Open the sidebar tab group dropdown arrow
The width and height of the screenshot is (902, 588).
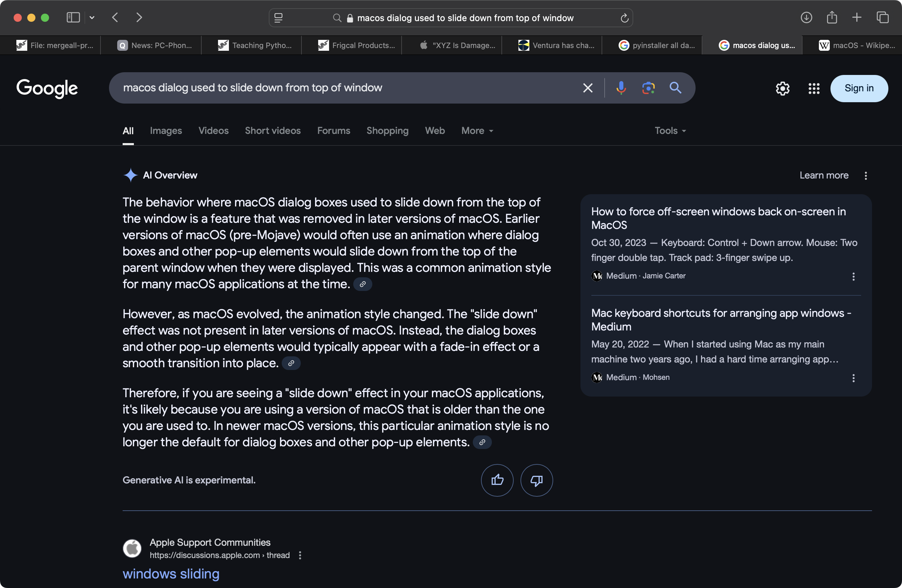click(x=92, y=17)
